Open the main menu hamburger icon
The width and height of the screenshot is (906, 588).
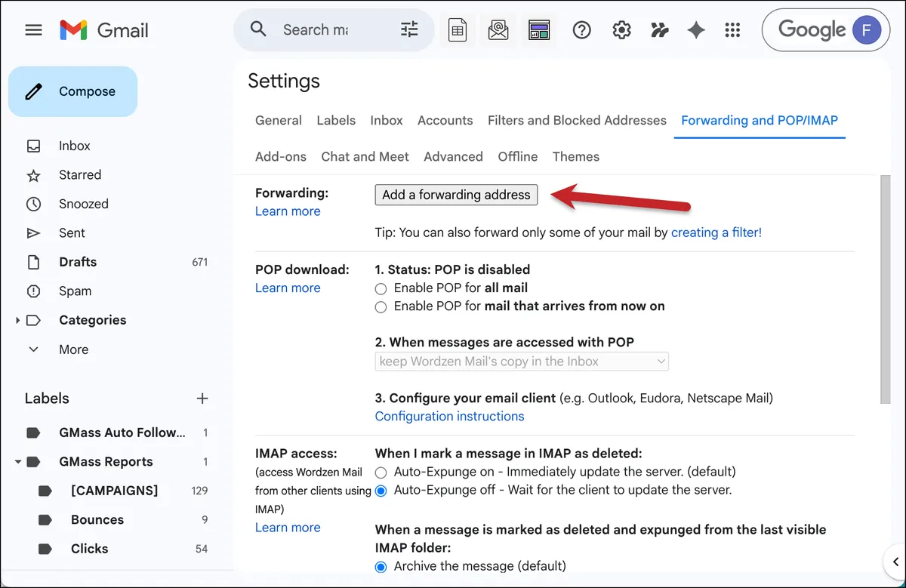point(33,30)
